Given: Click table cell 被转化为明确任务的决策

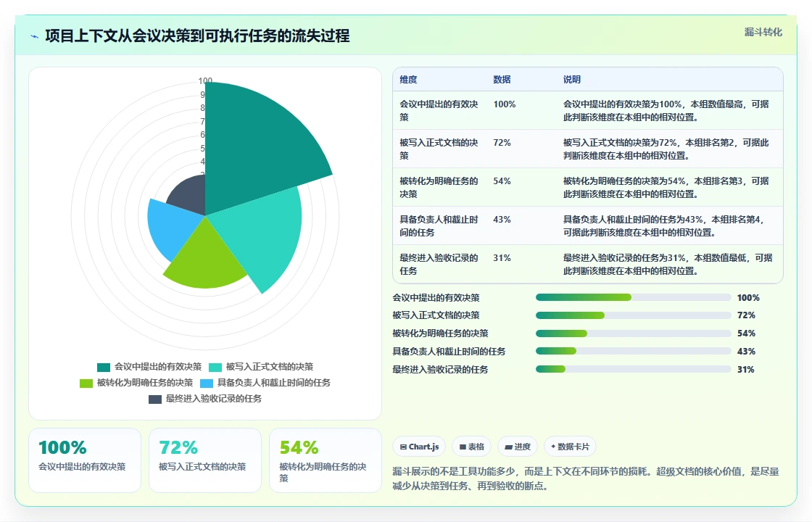Looking at the screenshot, I should 439,187.
